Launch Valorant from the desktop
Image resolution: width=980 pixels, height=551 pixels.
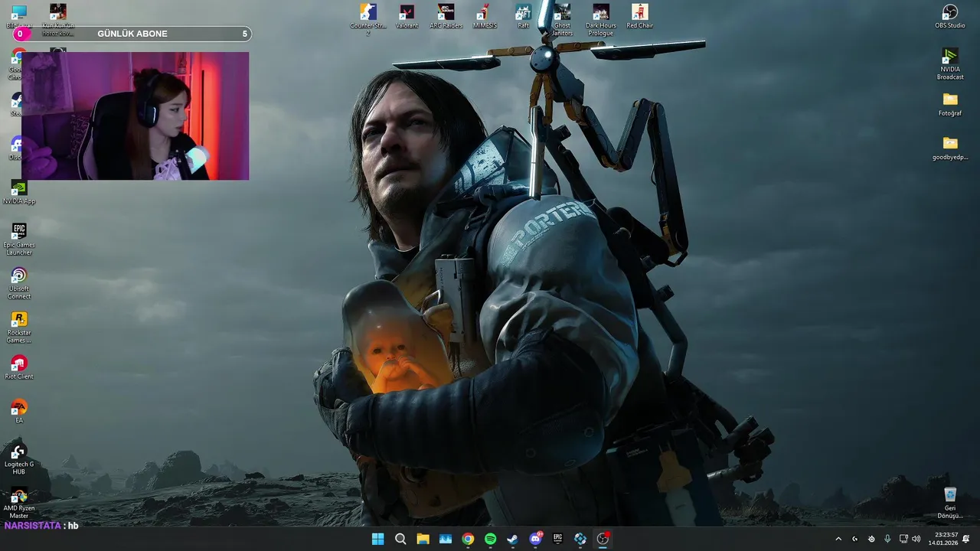coord(407,17)
